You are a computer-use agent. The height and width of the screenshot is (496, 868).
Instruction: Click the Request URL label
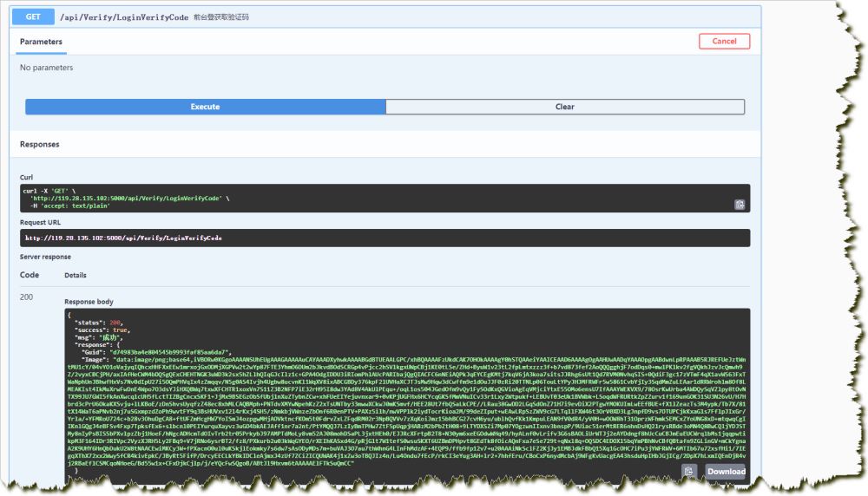click(x=40, y=222)
